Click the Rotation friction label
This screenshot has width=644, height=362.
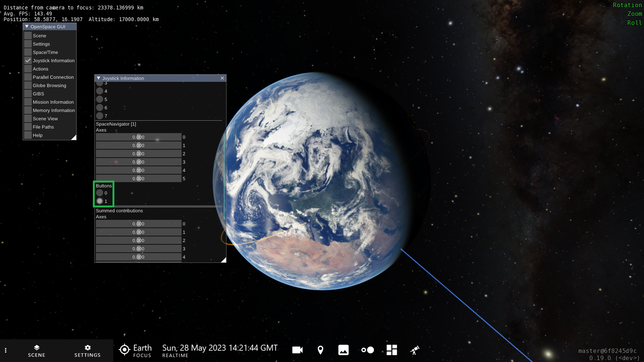(x=627, y=5)
